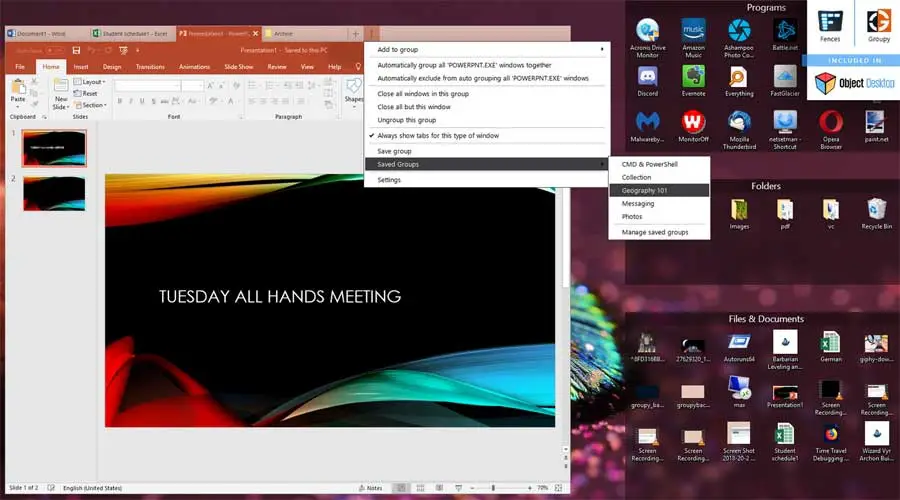
Task: Open the Section dropdown in ribbon
Action: click(91, 105)
